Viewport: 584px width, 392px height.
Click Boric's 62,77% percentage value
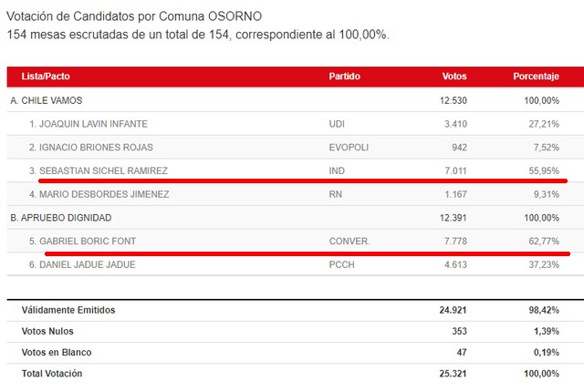[x=544, y=241]
